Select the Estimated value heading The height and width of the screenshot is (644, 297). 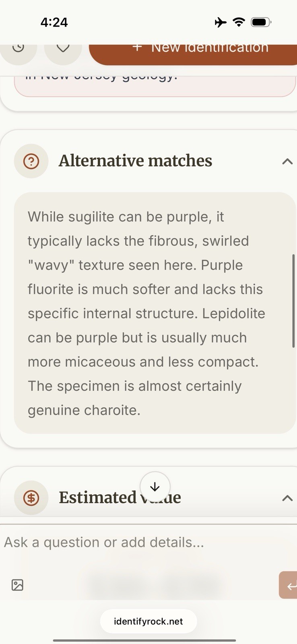[x=120, y=498]
